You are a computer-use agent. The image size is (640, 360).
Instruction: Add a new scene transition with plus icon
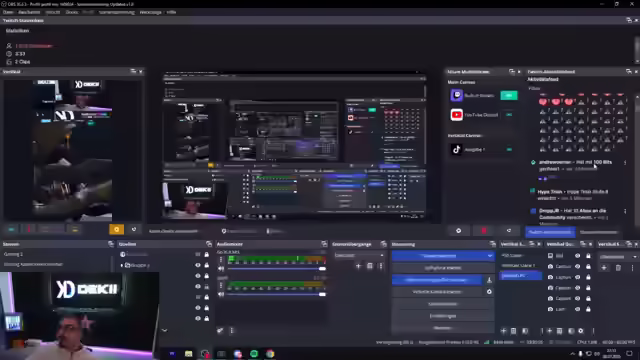358,266
